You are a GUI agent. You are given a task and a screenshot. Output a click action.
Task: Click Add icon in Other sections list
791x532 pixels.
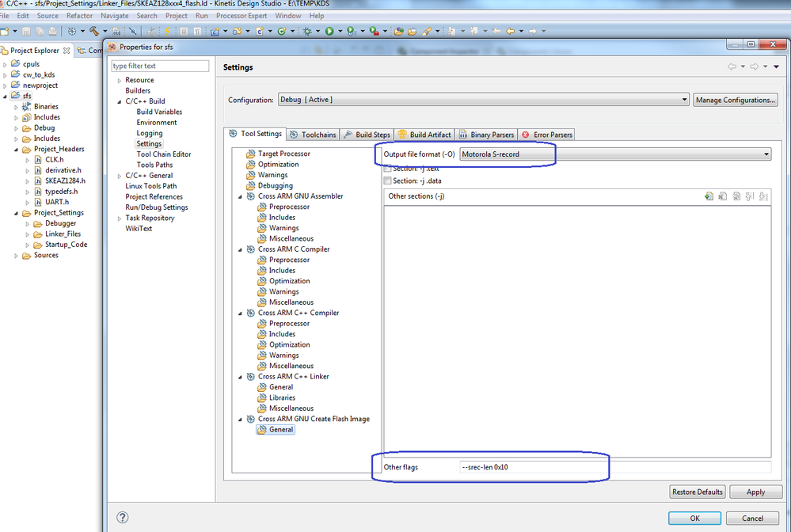(709, 196)
